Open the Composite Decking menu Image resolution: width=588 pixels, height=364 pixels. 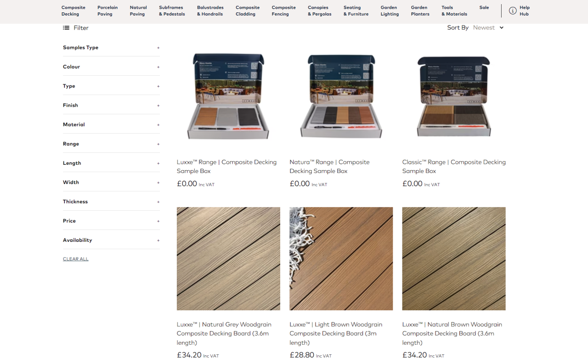click(x=73, y=11)
